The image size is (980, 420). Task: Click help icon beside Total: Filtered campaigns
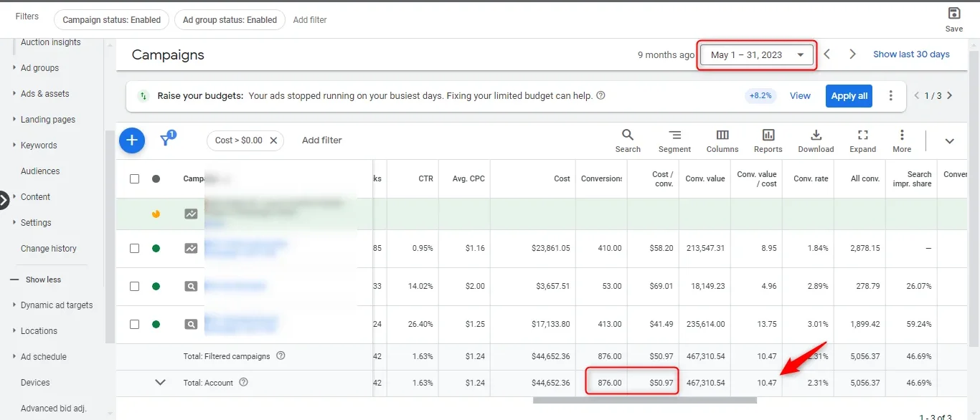281,355
